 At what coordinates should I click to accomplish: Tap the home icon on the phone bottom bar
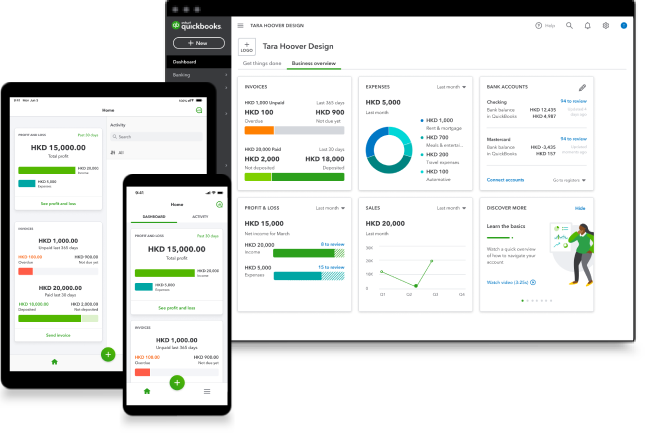[x=147, y=391]
